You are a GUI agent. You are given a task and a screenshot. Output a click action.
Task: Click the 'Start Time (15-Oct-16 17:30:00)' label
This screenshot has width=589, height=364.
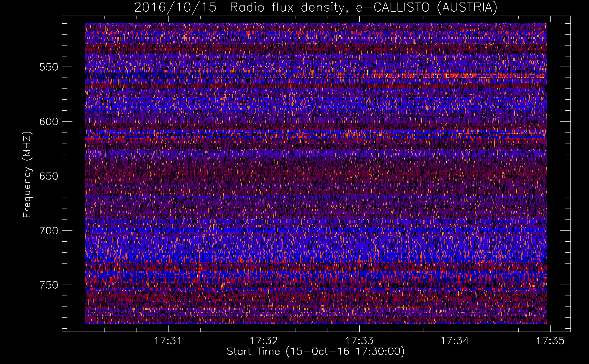coord(316,352)
